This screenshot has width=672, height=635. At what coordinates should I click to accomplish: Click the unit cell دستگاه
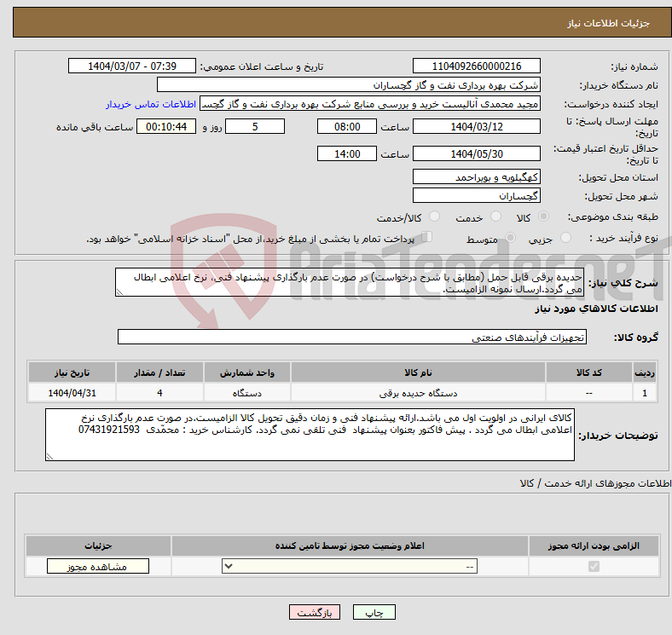point(246,392)
